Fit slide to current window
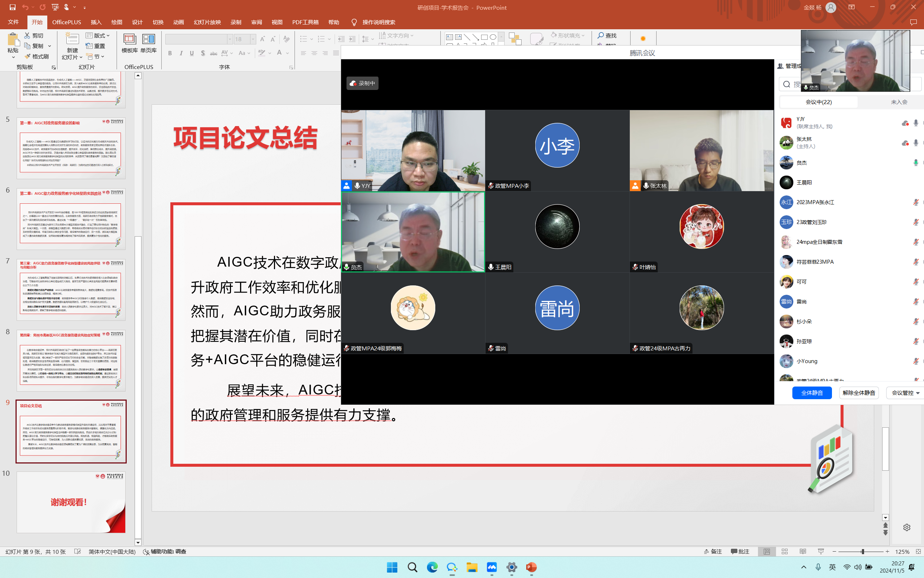Screen dimensions: 924x578 pyautogui.click(x=918, y=551)
